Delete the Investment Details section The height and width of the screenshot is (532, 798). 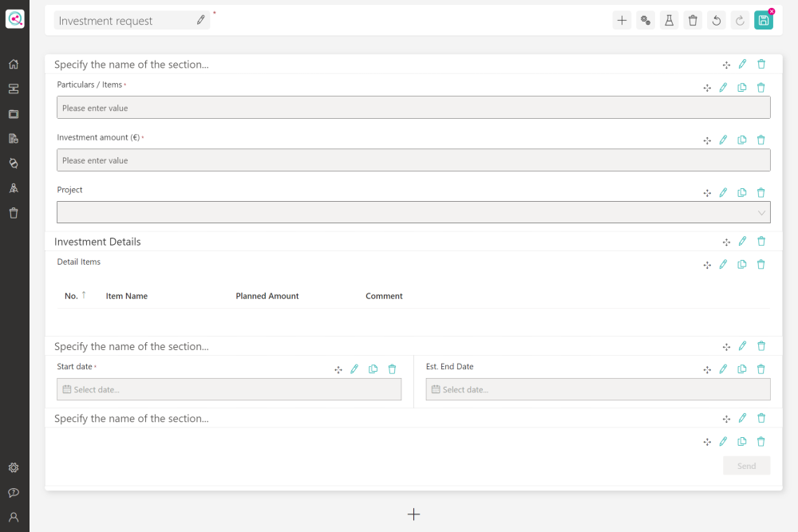(761, 241)
